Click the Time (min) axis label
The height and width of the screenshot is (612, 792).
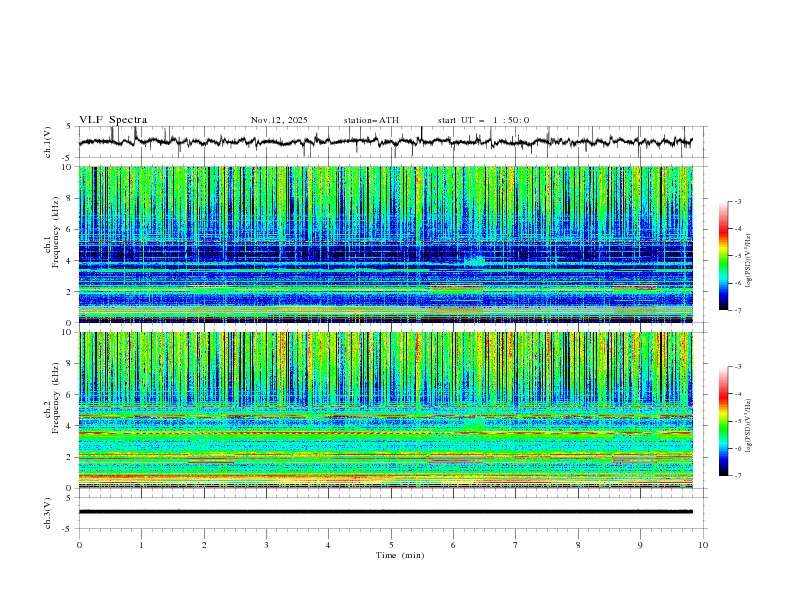click(400, 555)
